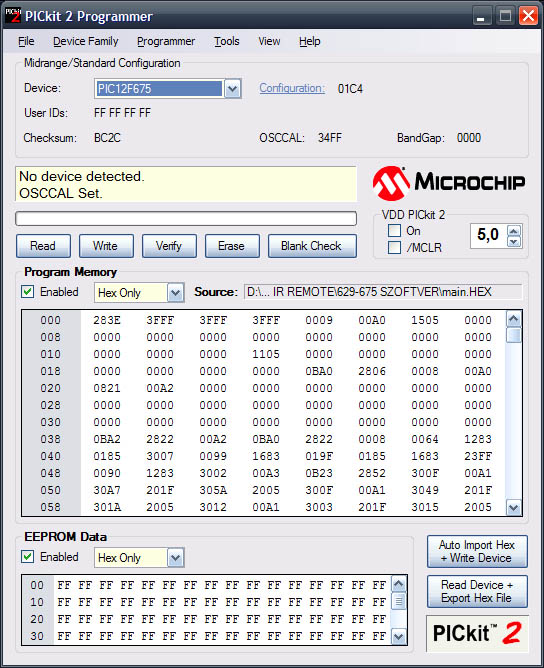The width and height of the screenshot is (544, 668).
Task: Minimize the PICkit 2 Programmer window
Action: (481, 16)
